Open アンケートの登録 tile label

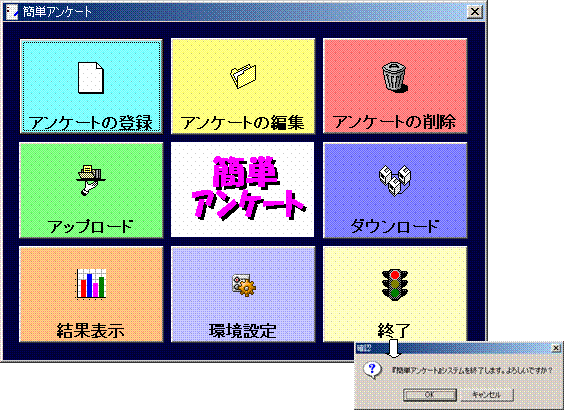(x=91, y=123)
